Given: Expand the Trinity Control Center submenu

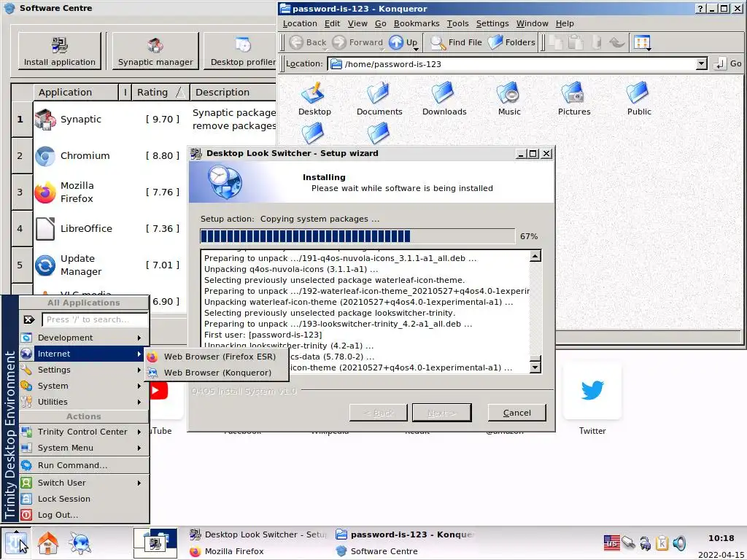Looking at the screenshot, I should [84, 432].
